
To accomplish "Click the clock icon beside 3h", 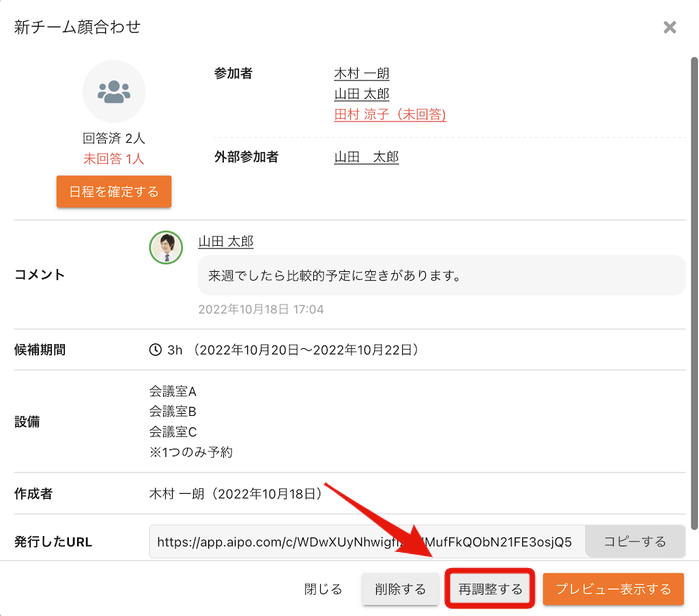I will pyautogui.click(x=155, y=350).
